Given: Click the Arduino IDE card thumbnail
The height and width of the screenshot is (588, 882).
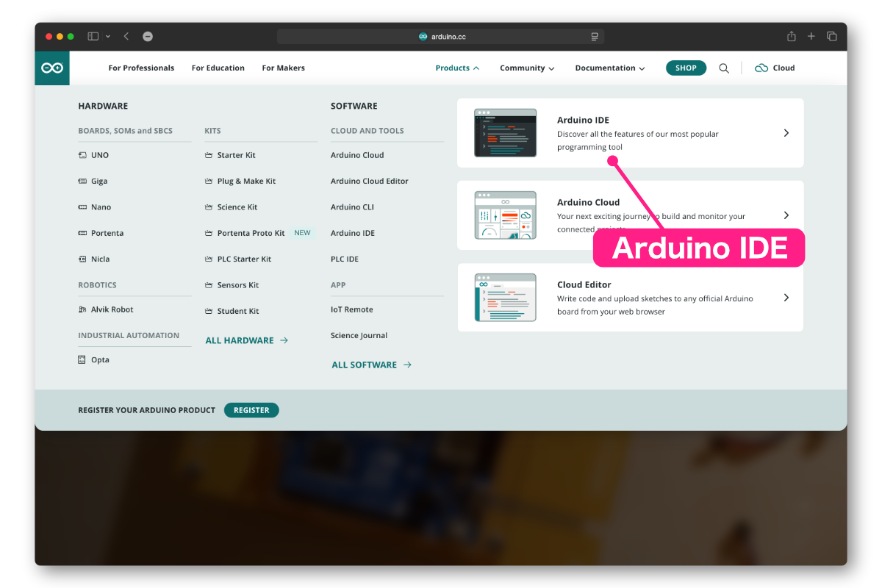Looking at the screenshot, I should pyautogui.click(x=505, y=133).
